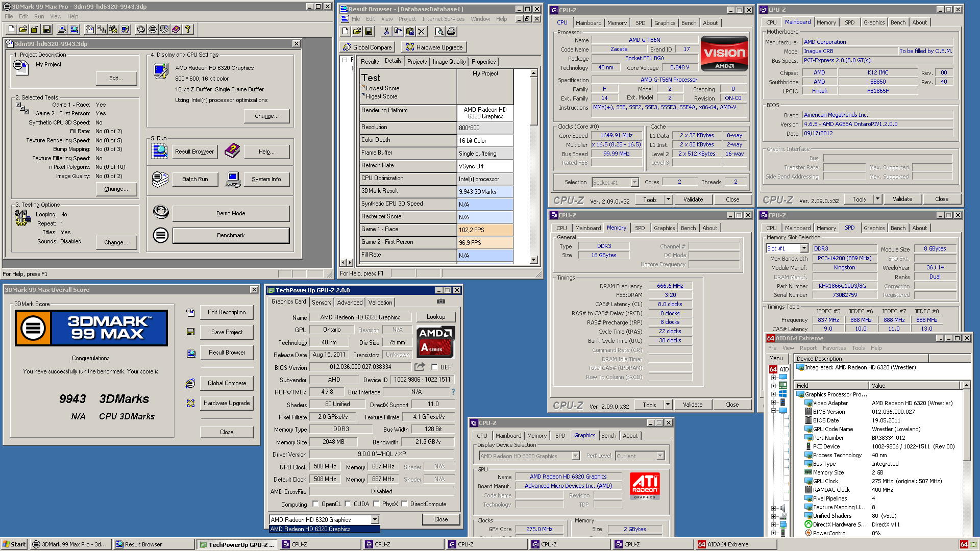The image size is (980, 551).
Task: Toggle UEFI checkbox in GPU-Z
Action: 434,367
